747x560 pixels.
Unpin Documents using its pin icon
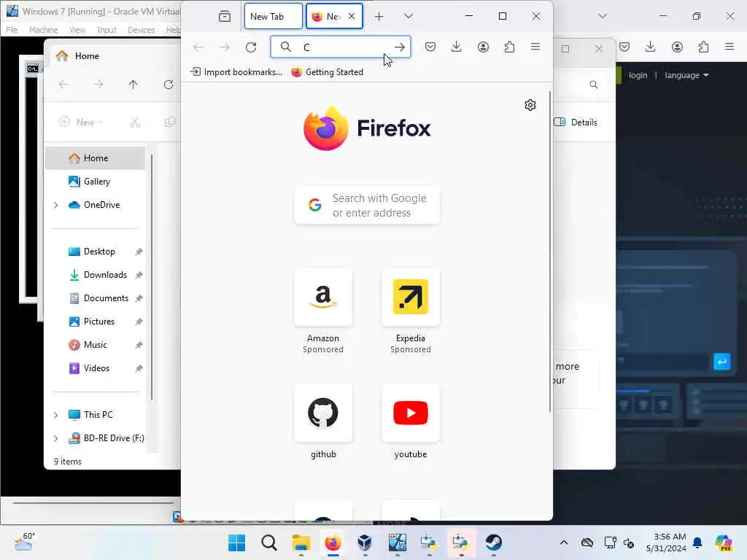pyautogui.click(x=139, y=298)
